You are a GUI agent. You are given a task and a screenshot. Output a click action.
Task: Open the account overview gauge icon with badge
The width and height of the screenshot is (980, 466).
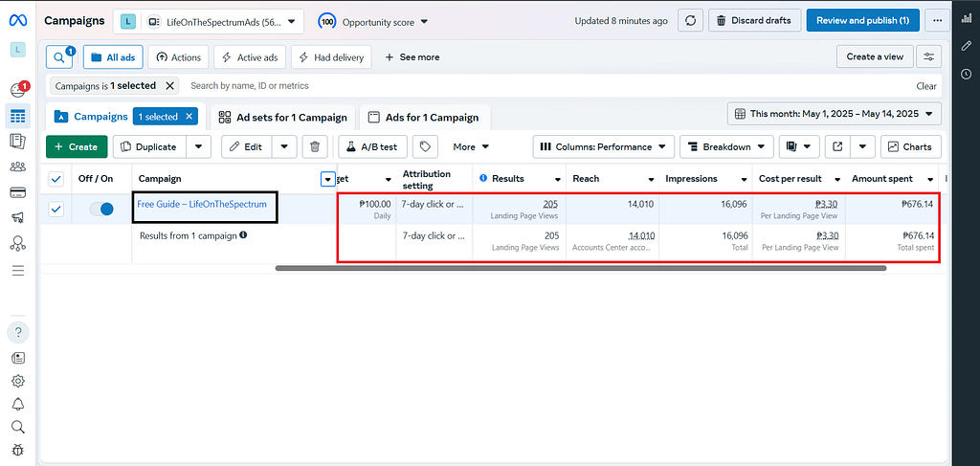pyautogui.click(x=19, y=90)
